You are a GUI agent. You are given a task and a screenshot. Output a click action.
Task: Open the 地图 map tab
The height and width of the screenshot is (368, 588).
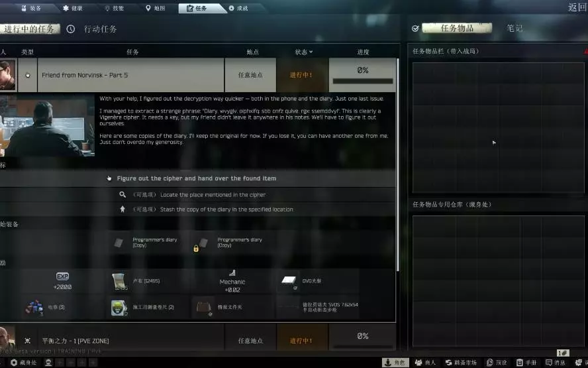click(155, 8)
